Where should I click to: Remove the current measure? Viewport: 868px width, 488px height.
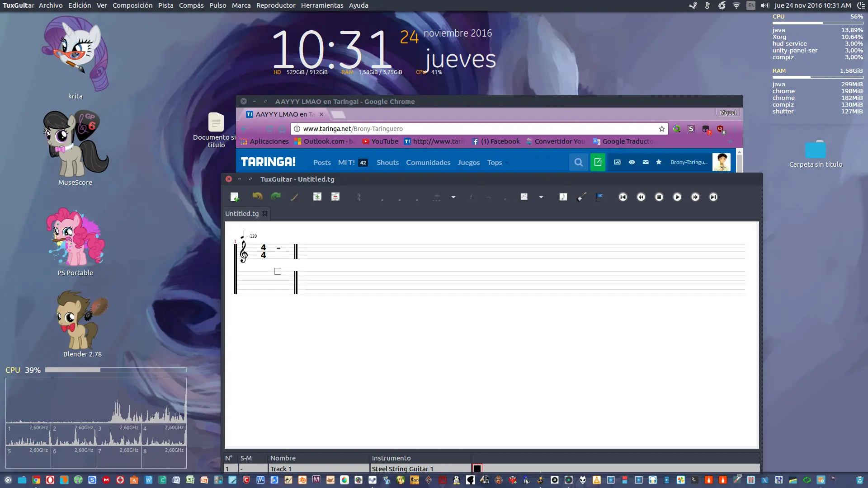tap(335, 197)
